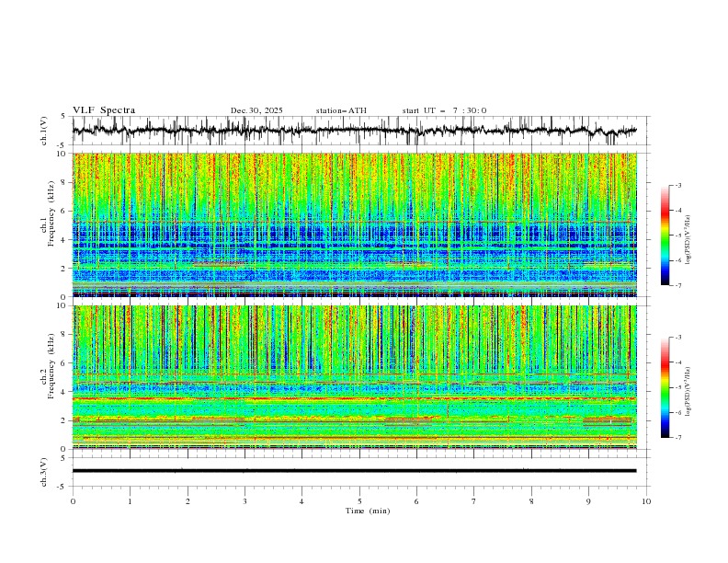Click the '6' kHz tick on ch.2 axis
The width and height of the screenshot is (728, 563).
[64, 363]
